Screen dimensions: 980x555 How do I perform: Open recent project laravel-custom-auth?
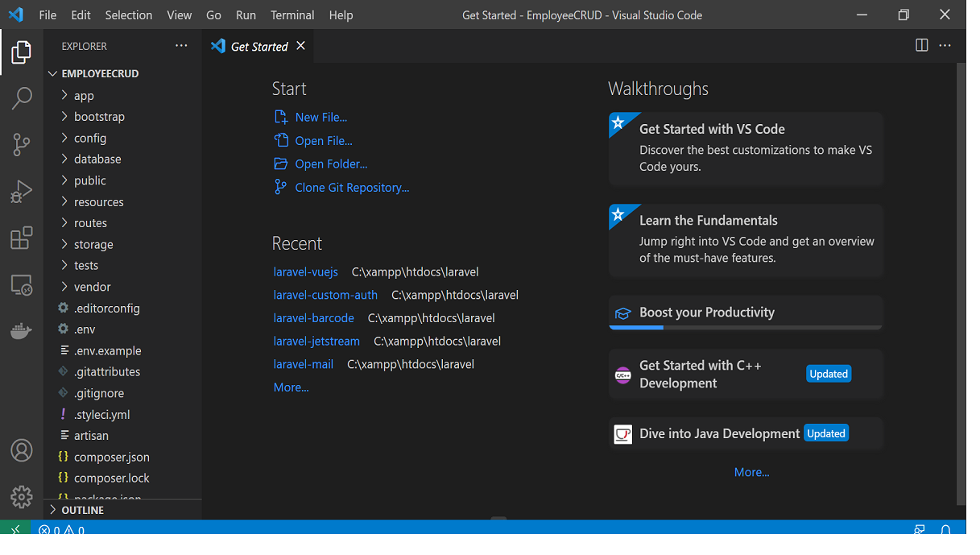pyautogui.click(x=325, y=295)
